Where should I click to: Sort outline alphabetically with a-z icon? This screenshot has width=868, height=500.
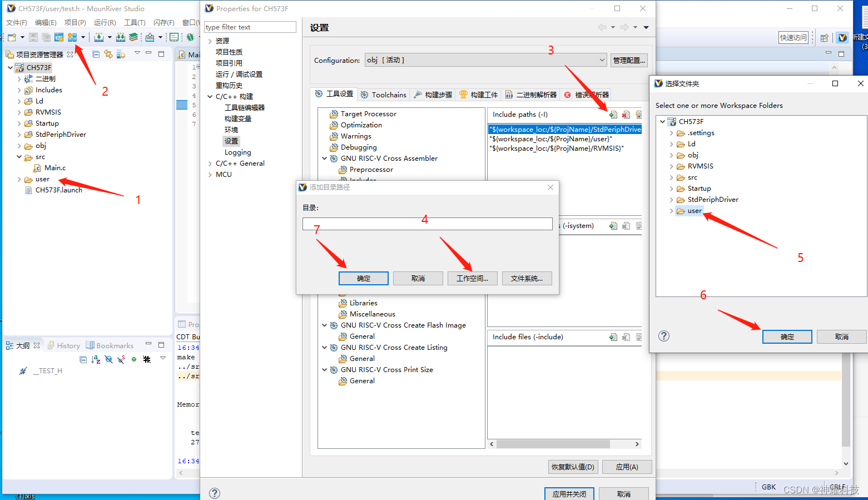click(96, 359)
